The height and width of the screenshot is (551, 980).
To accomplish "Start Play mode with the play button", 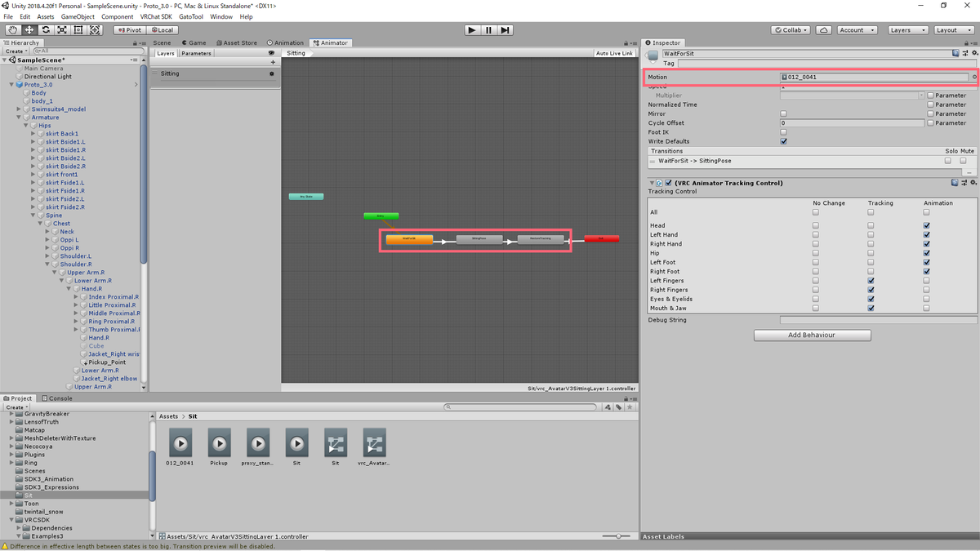I will [x=472, y=30].
